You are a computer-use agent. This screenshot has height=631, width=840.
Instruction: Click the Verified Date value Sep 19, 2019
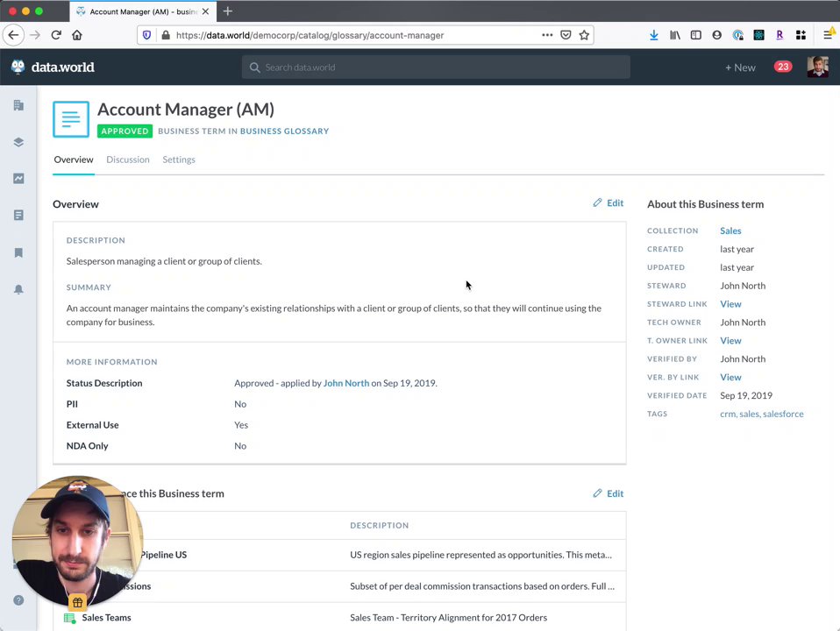pyautogui.click(x=746, y=396)
